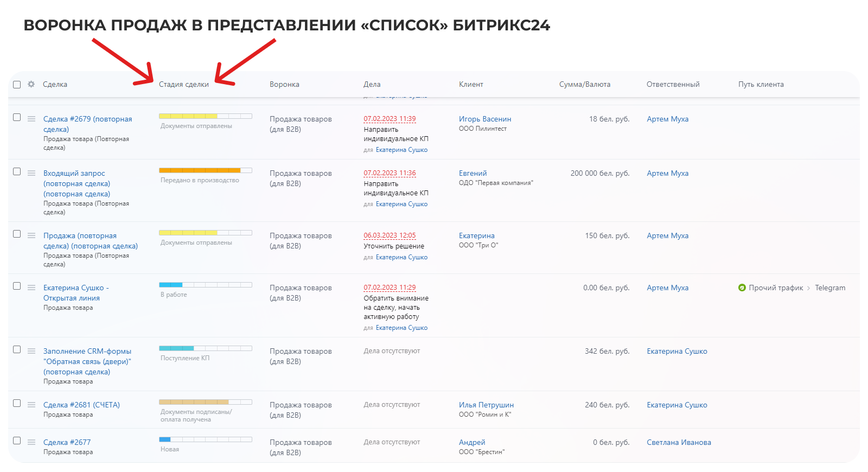Check the Заполнение CRM-формы row checkbox

17,349
